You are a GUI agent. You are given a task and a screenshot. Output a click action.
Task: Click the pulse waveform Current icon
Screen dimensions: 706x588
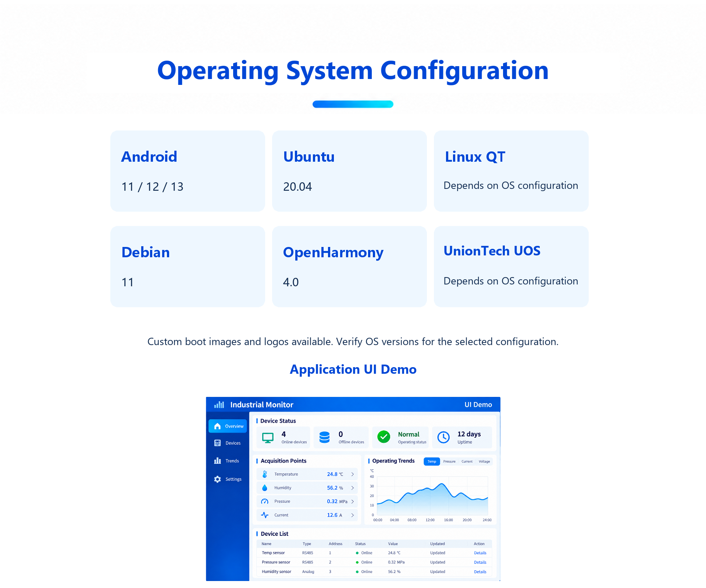coord(265,515)
